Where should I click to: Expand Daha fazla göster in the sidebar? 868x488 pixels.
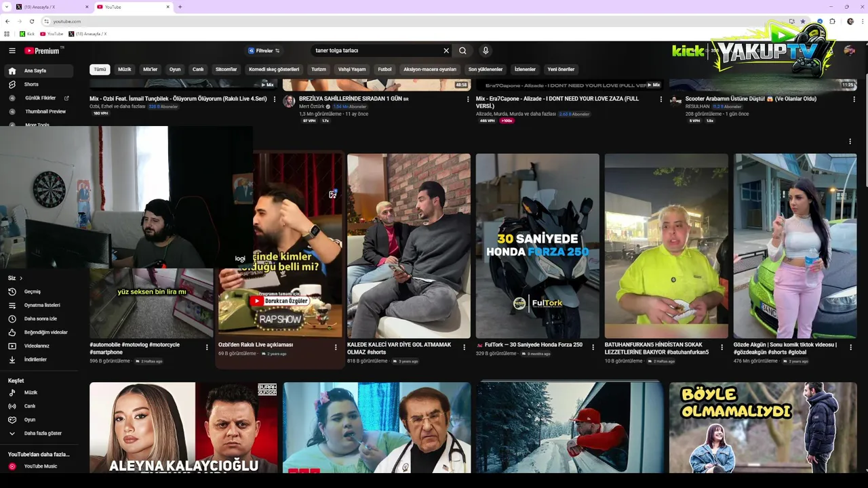pos(39,433)
